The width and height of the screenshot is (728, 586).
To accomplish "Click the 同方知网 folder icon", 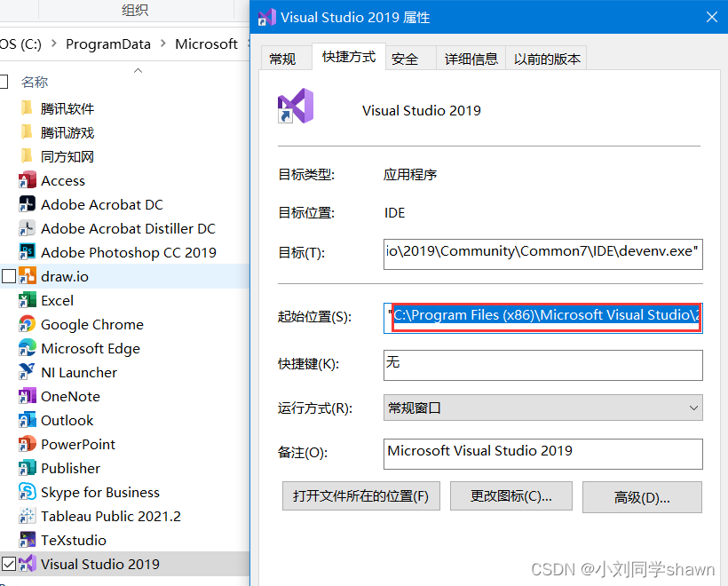I will point(27,156).
